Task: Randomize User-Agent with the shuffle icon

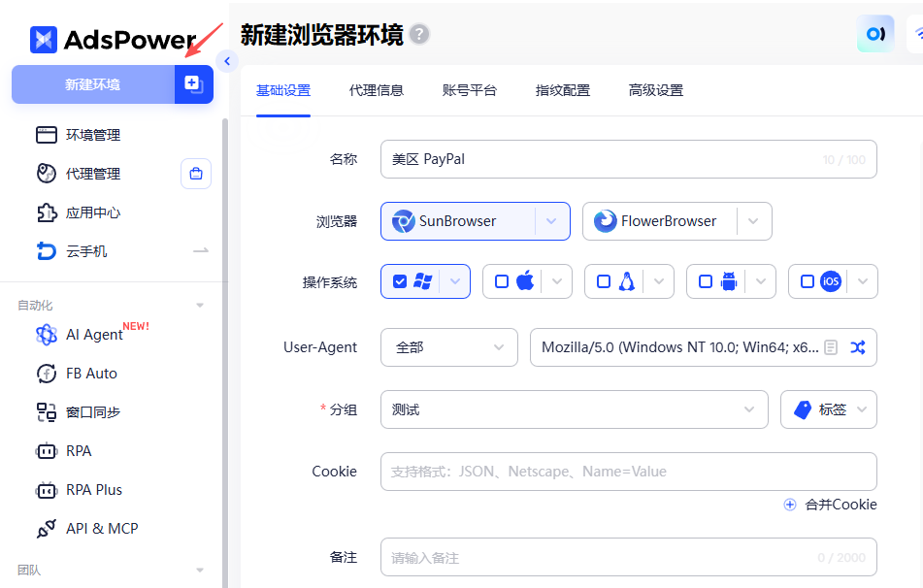Action: click(858, 347)
